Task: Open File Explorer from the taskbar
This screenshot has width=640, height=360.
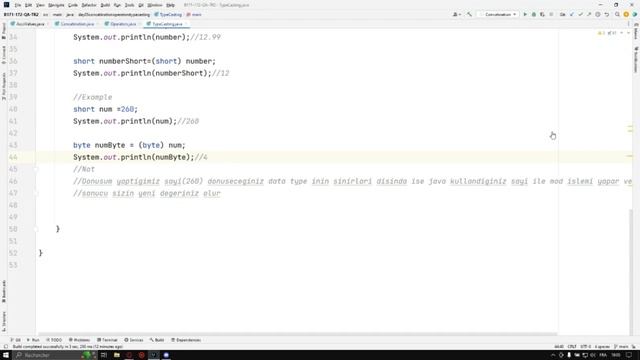Action: (x=117, y=355)
